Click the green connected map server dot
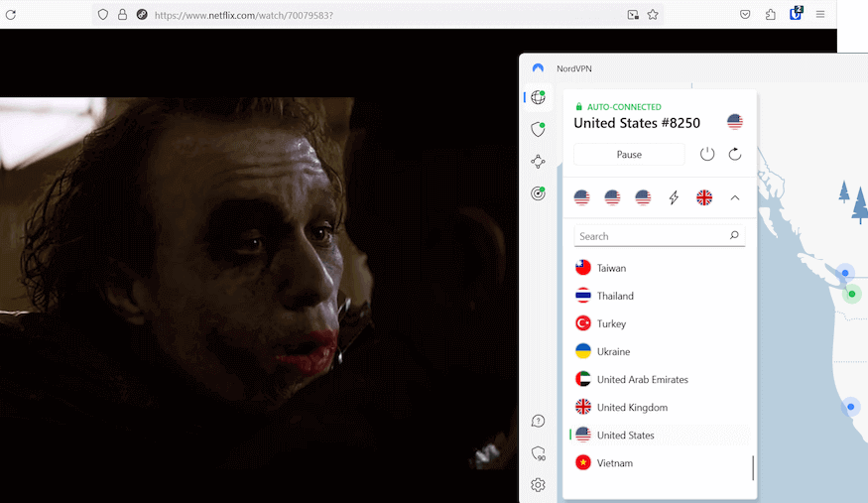The image size is (868, 503). coord(852,294)
